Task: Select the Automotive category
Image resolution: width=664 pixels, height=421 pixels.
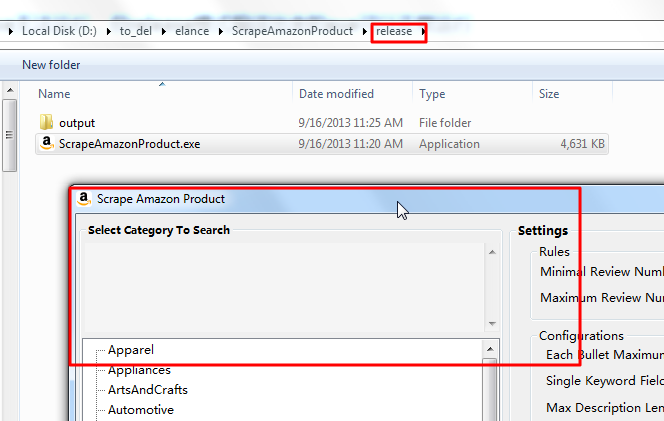Action: click(x=141, y=410)
